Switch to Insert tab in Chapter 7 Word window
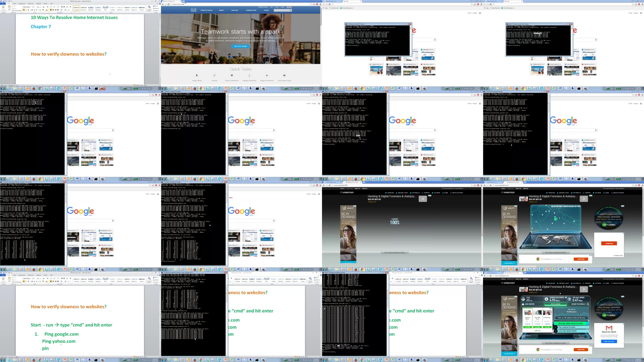This screenshot has height=362, width=644. click(14, 3)
